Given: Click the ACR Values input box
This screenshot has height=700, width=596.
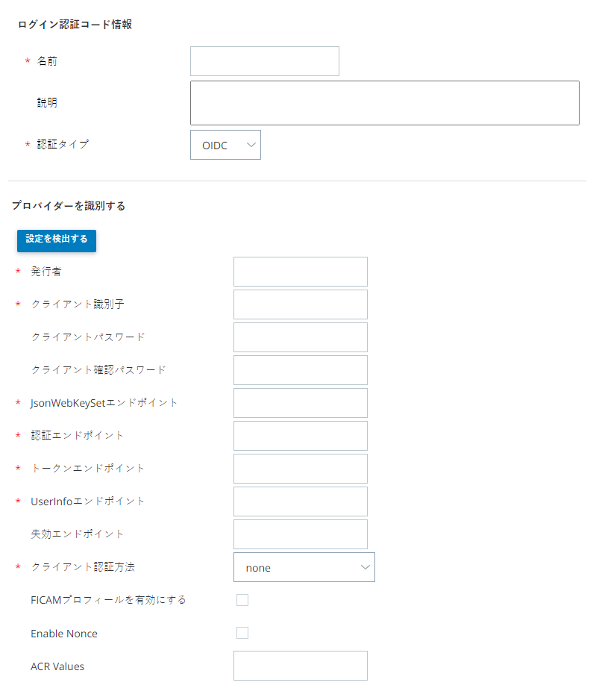Looking at the screenshot, I should 300,666.
